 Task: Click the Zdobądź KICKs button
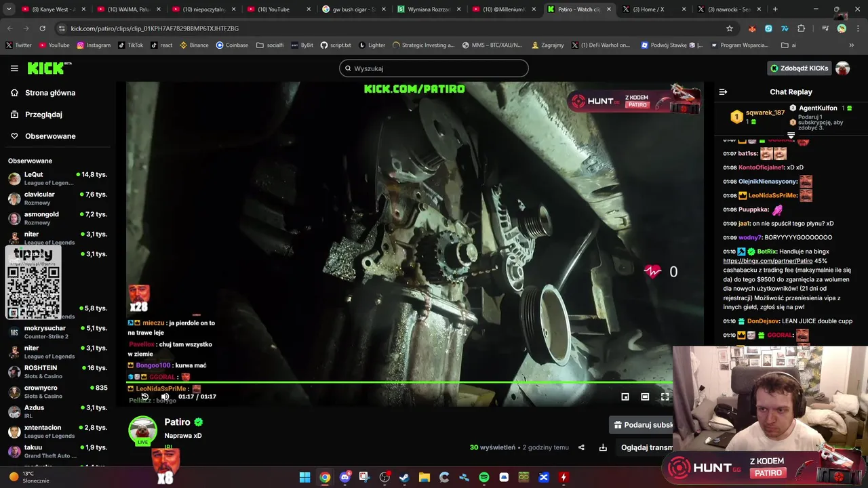coord(800,68)
